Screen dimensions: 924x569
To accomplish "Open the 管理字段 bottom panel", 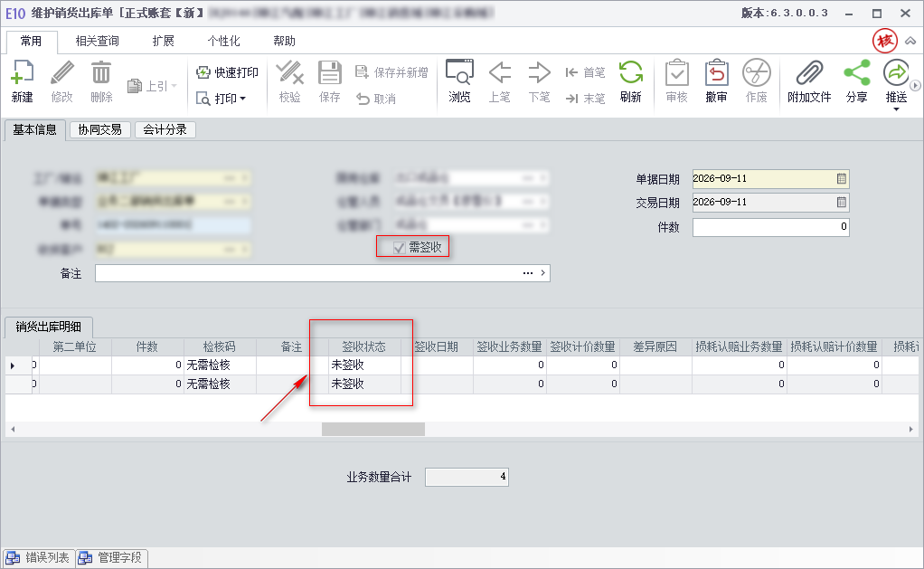I will (x=111, y=558).
